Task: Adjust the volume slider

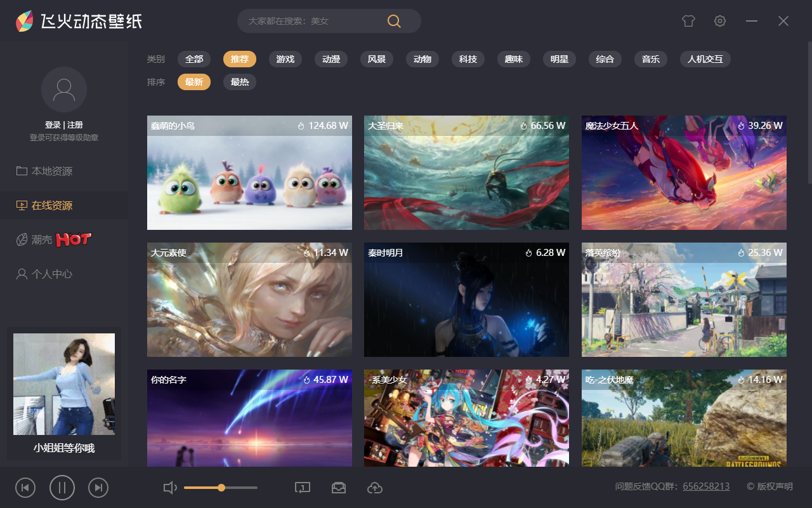Action: click(x=221, y=488)
